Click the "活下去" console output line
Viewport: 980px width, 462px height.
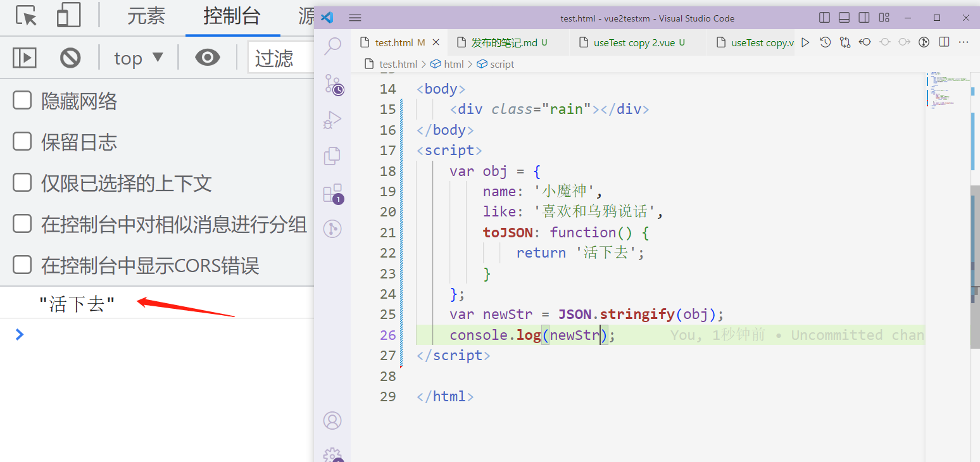[x=77, y=304]
